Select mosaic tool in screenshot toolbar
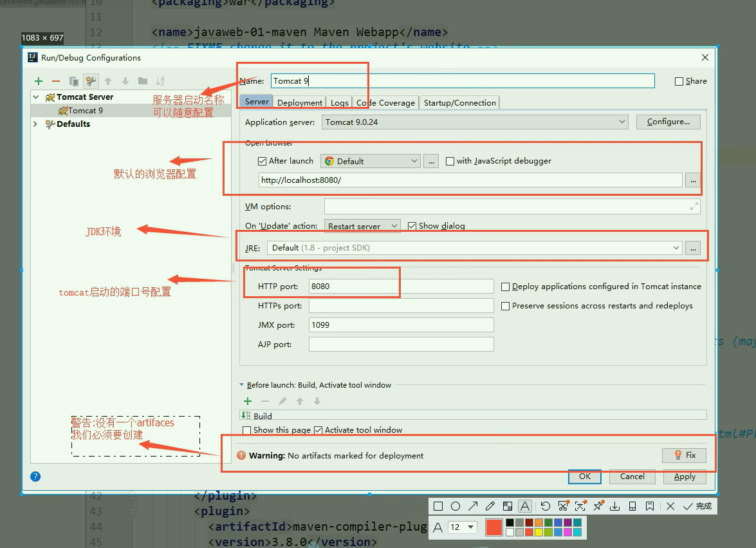The width and height of the screenshot is (756, 548). point(507,506)
